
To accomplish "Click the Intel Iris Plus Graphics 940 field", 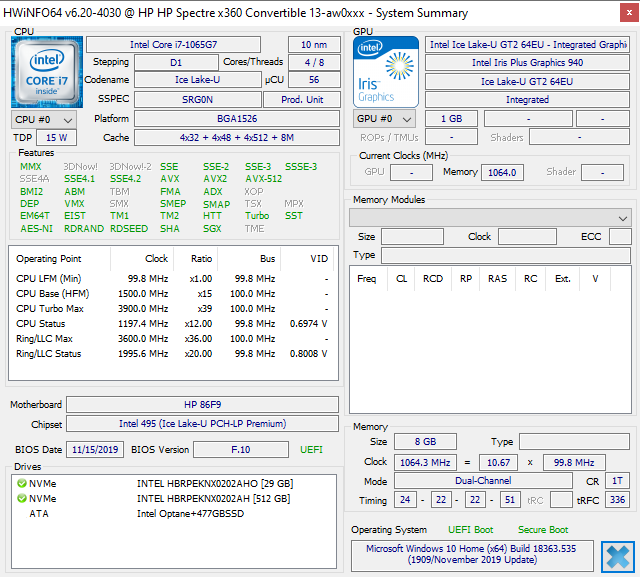I will pyautogui.click(x=527, y=63).
